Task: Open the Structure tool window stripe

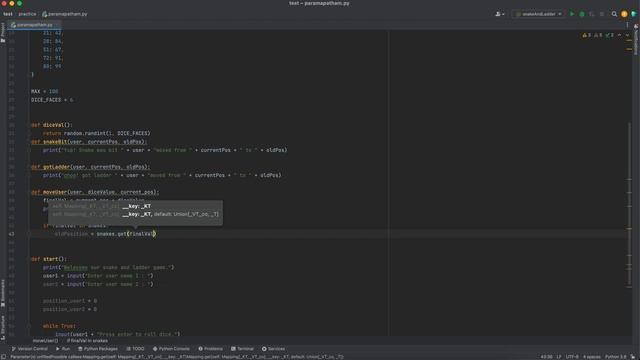Action: 3,327
